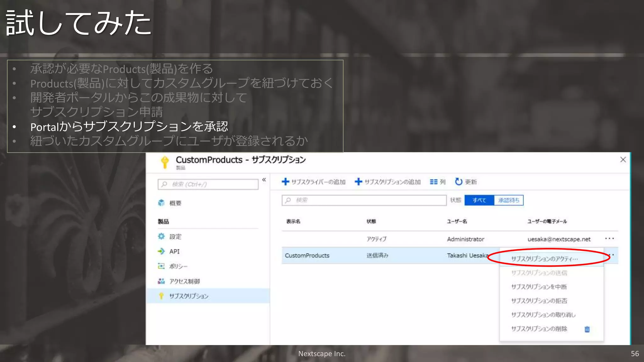Collapse the side menu with the double-chevron

pos(264,180)
